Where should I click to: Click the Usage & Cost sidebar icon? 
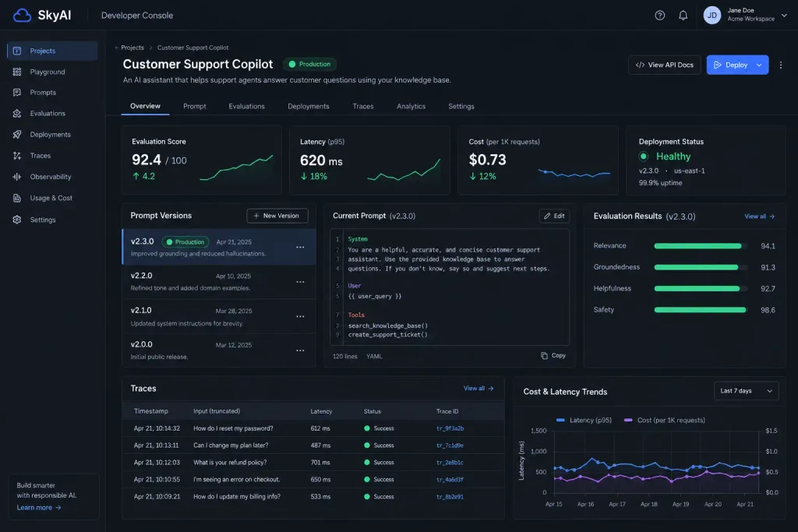[x=17, y=198]
